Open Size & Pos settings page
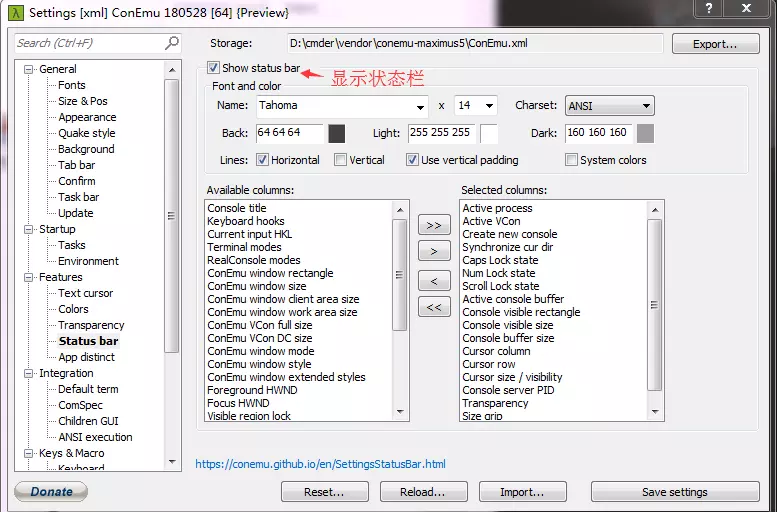 pos(82,101)
